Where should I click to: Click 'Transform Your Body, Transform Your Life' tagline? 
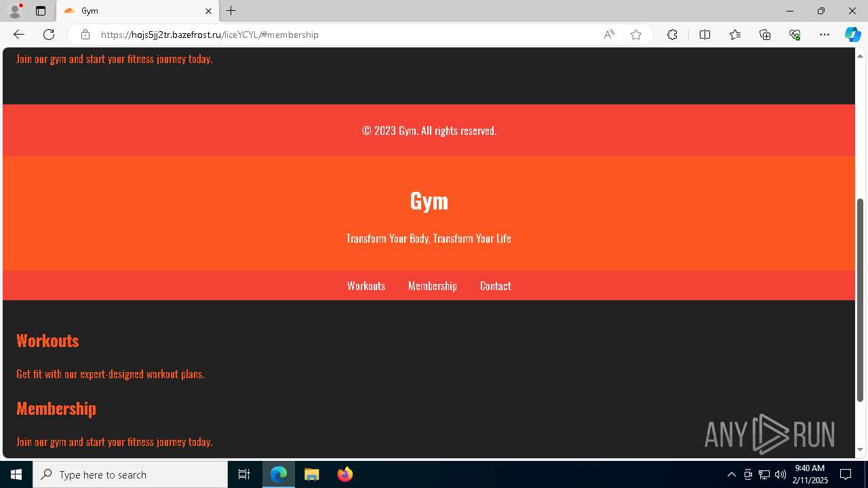[429, 239]
